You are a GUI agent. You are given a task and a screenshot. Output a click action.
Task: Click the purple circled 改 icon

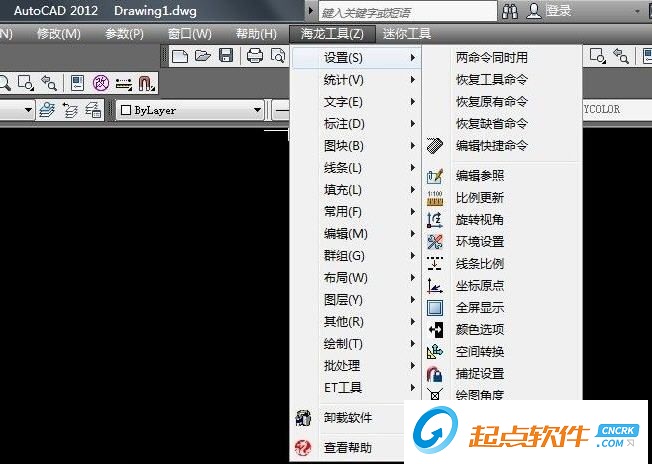coord(101,83)
